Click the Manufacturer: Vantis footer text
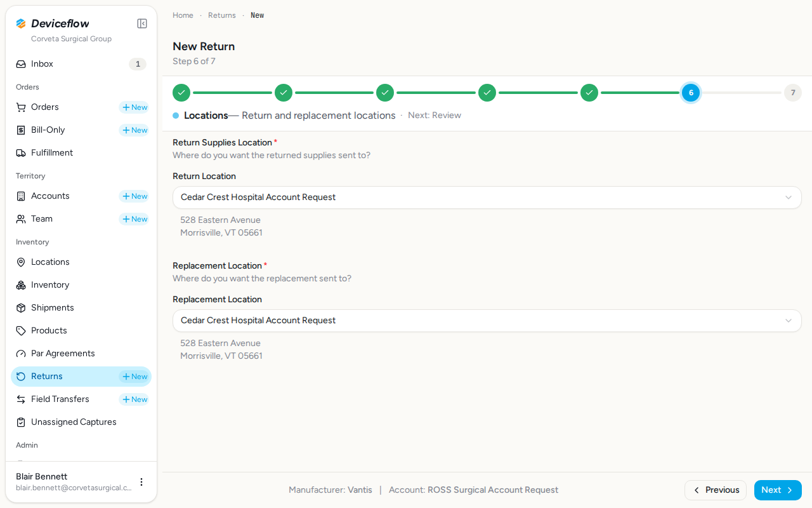The width and height of the screenshot is (812, 508). tap(331, 490)
